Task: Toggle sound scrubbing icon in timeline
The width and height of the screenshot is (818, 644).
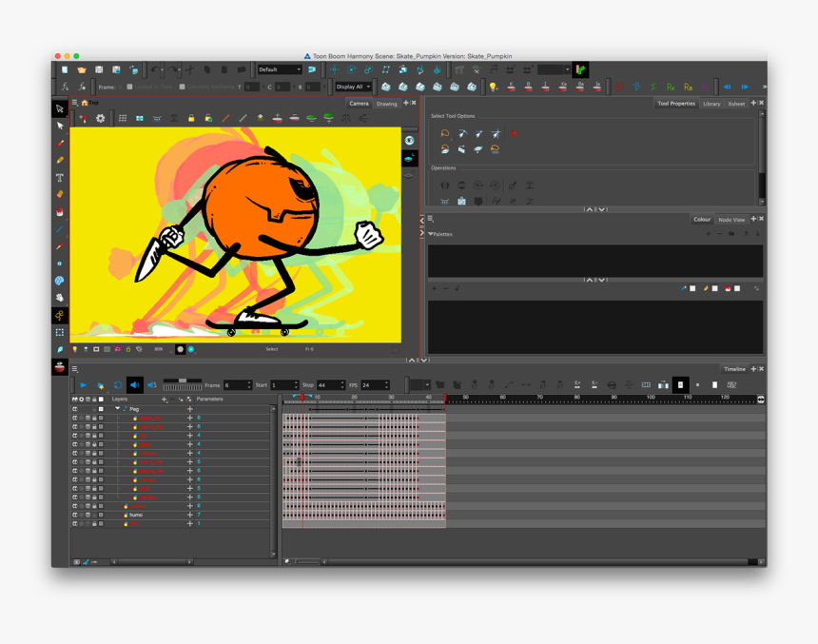Action: (152, 385)
